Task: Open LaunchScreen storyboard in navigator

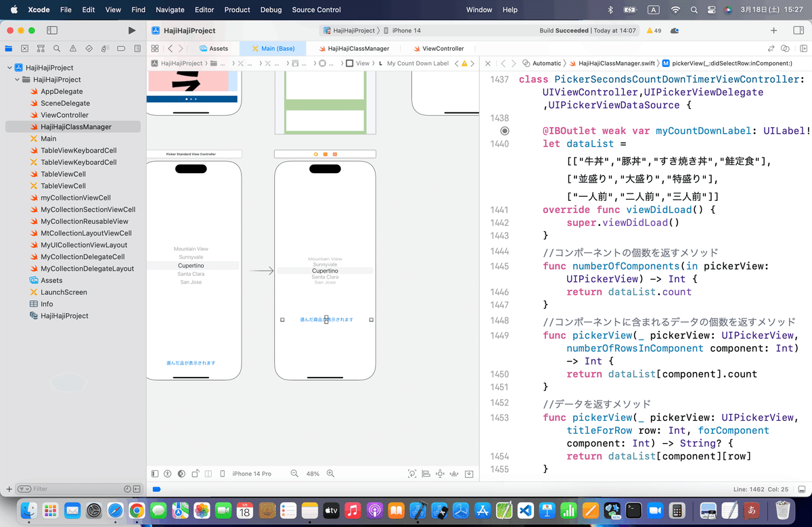Action: coord(64,292)
